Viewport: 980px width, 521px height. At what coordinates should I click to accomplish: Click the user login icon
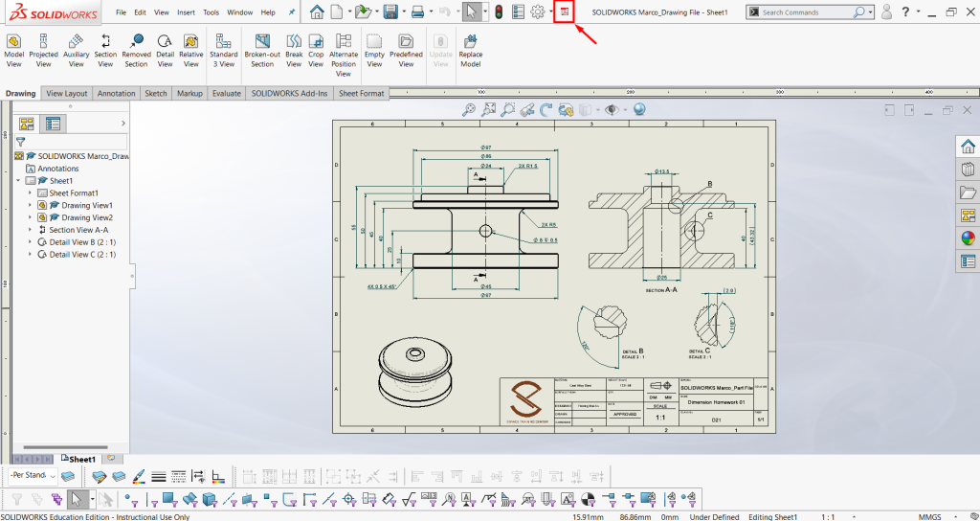pyautogui.click(x=886, y=11)
